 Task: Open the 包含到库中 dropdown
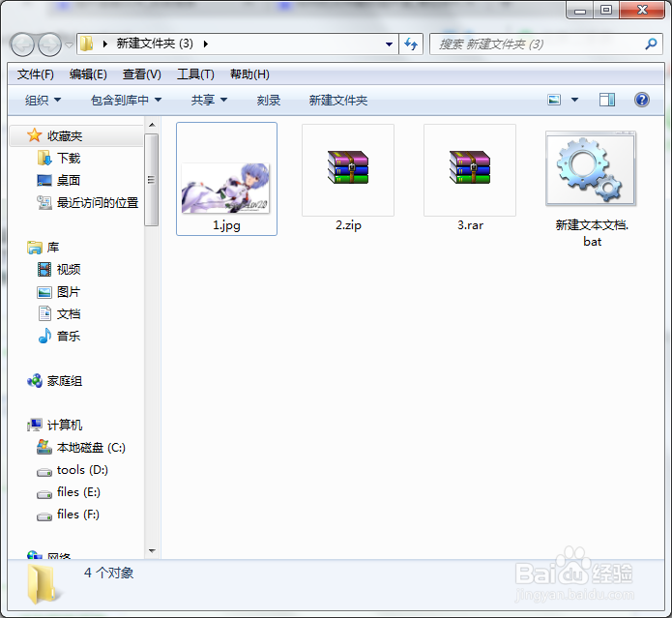(126, 101)
